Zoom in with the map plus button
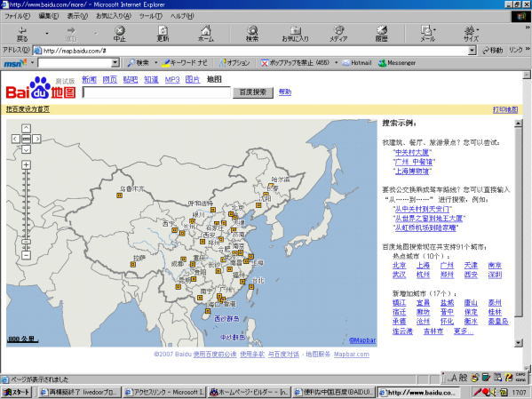532x399 pixels. tap(26, 165)
